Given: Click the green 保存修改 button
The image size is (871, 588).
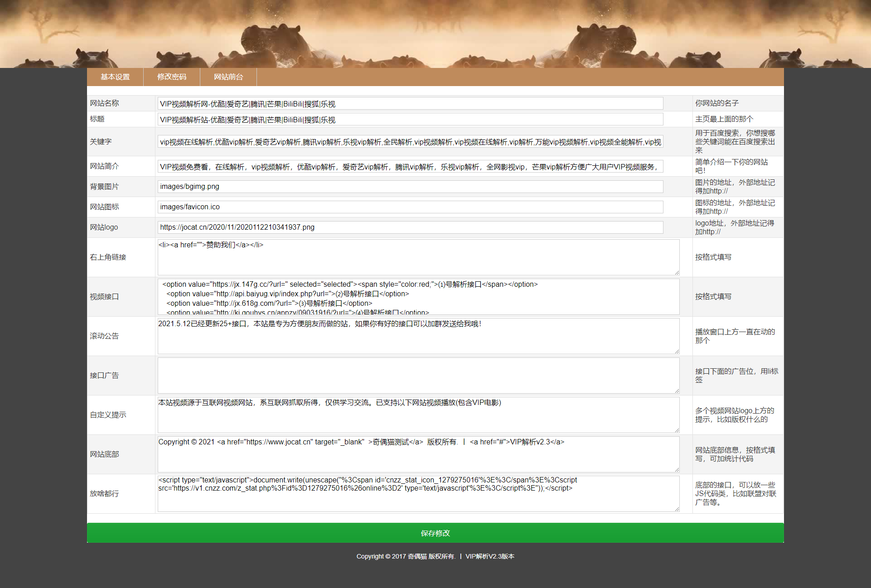Looking at the screenshot, I should click(435, 533).
